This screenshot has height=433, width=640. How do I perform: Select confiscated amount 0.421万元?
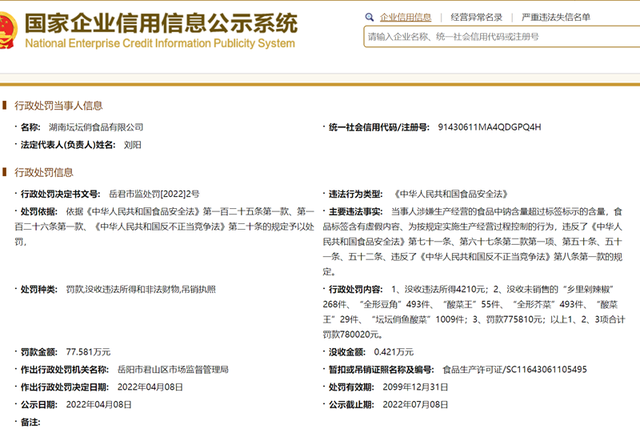click(x=394, y=352)
